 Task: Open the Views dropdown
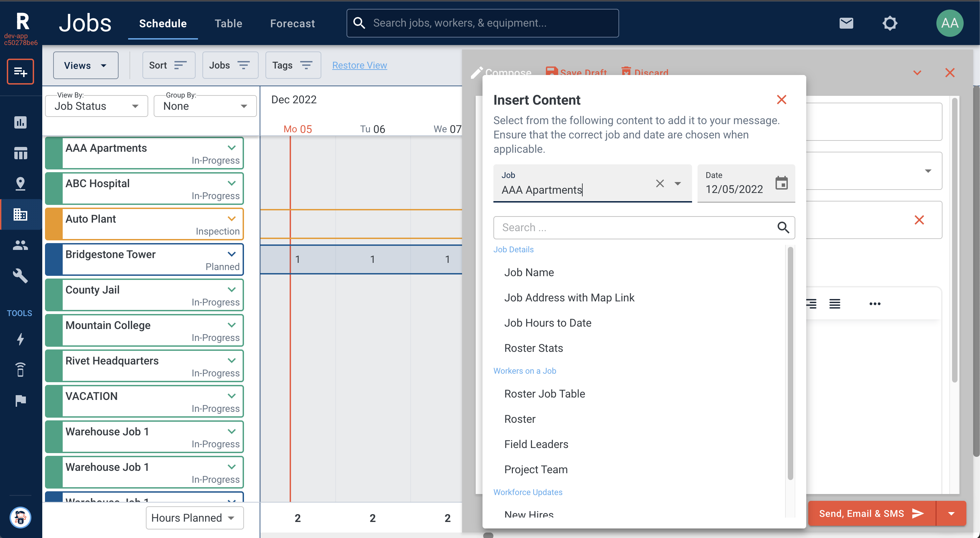click(x=86, y=65)
